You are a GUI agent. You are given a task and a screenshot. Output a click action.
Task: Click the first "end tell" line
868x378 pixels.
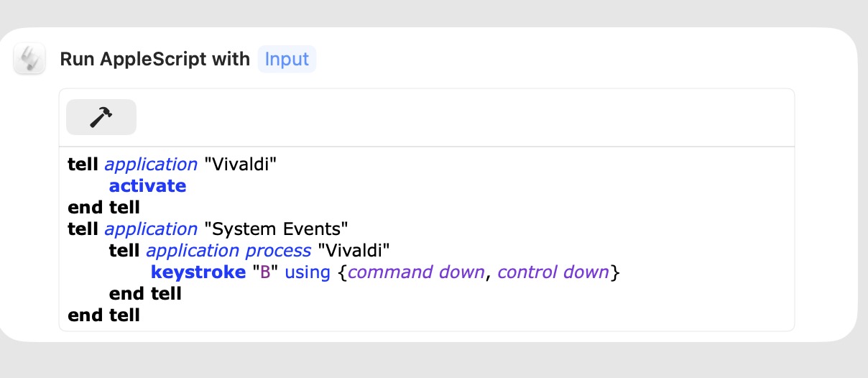point(103,208)
